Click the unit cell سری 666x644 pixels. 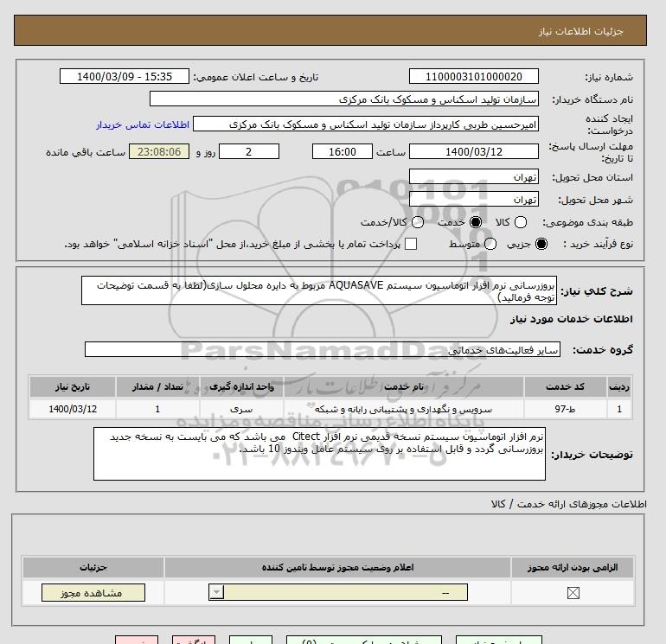241,409
